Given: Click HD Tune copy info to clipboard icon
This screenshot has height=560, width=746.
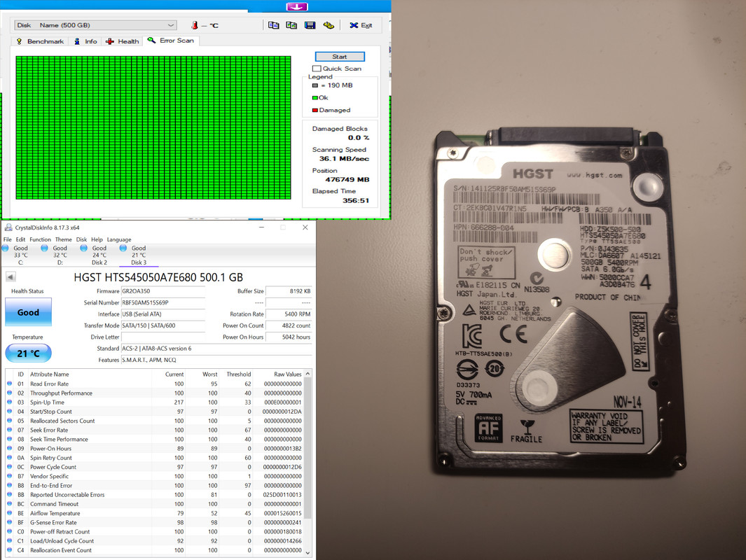Looking at the screenshot, I should (274, 25).
